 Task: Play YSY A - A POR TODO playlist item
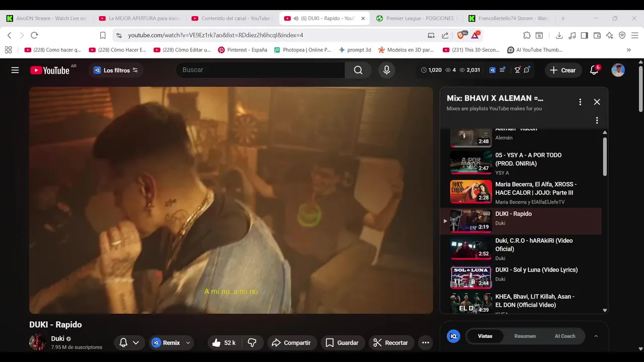click(521, 163)
